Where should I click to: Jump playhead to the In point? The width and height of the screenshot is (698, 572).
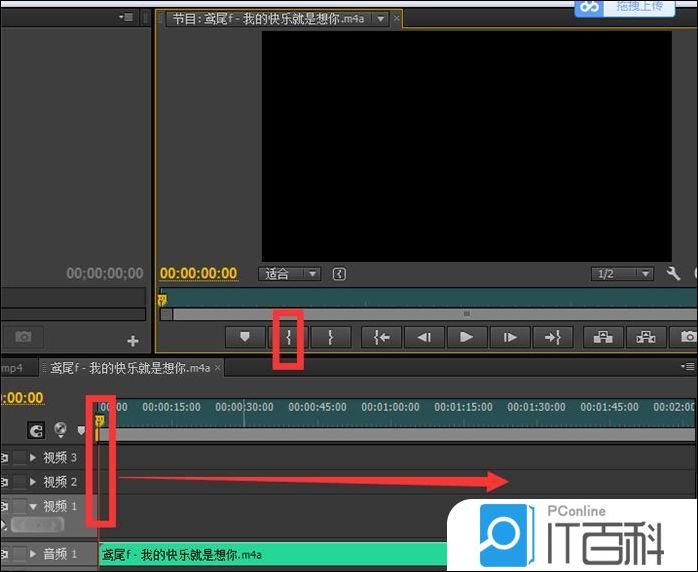point(381,337)
